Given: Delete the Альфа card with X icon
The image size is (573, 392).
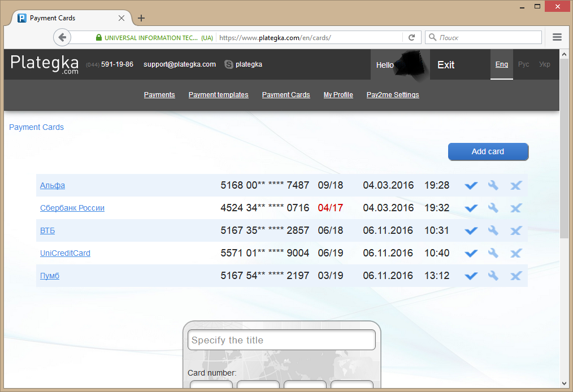Looking at the screenshot, I should 515,186.
